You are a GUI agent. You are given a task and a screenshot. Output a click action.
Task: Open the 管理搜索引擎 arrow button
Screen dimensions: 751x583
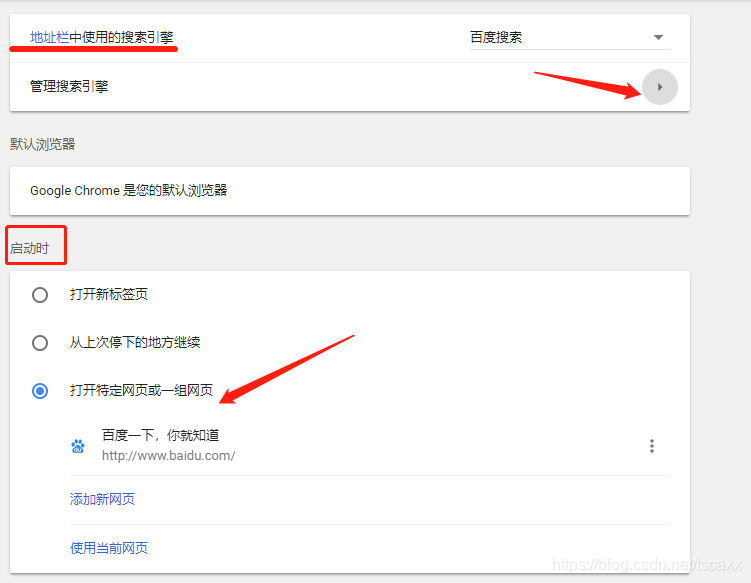pos(660,87)
